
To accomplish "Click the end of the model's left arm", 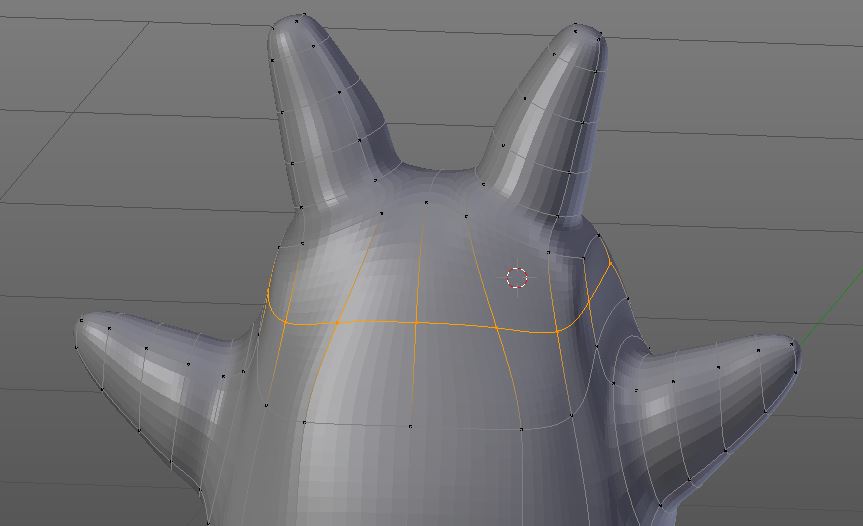I will pos(83,329).
